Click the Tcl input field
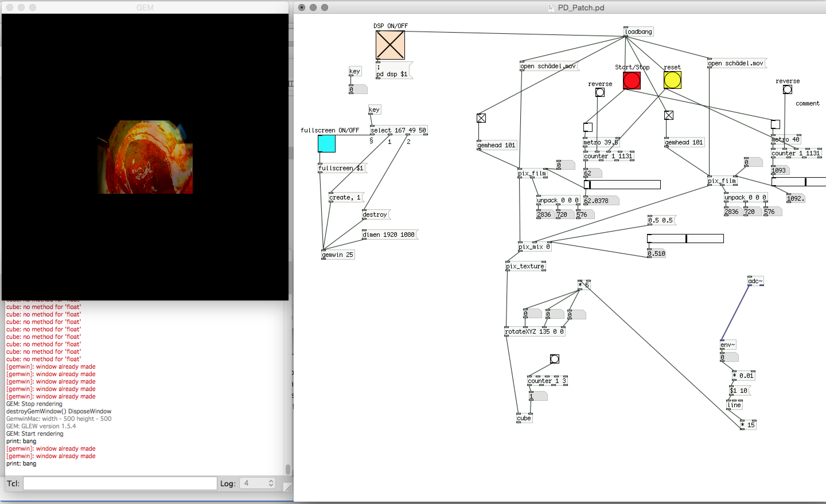The height and width of the screenshot is (504, 826). point(120,483)
